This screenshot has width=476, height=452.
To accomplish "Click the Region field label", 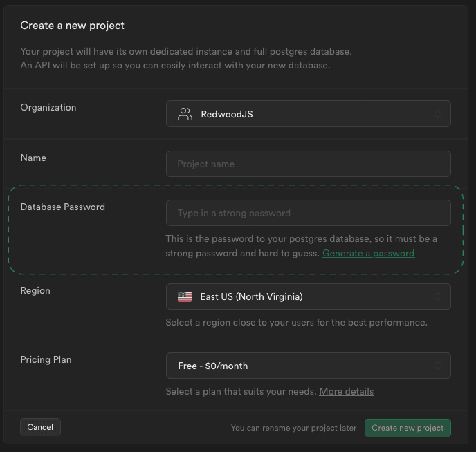I will 35,290.
